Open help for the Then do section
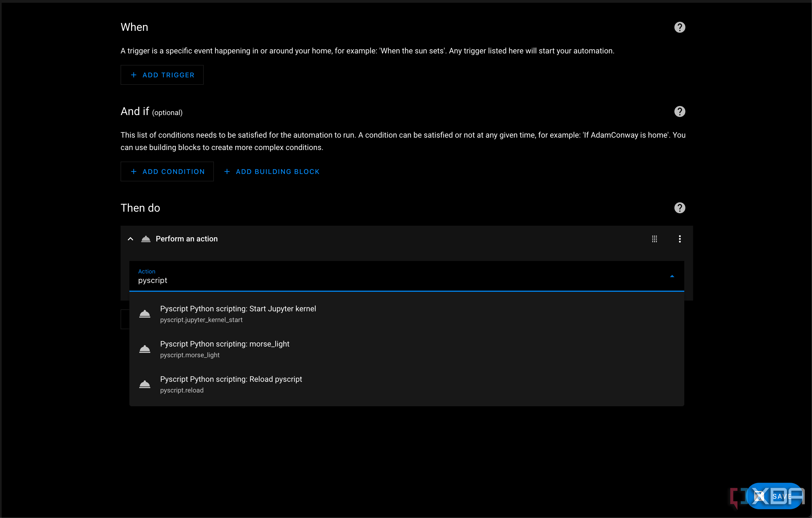Screen dimensions: 812x518 click(680, 208)
